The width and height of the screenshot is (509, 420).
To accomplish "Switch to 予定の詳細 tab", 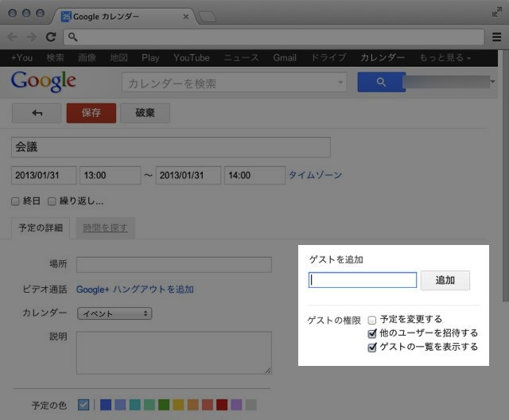I will [41, 227].
